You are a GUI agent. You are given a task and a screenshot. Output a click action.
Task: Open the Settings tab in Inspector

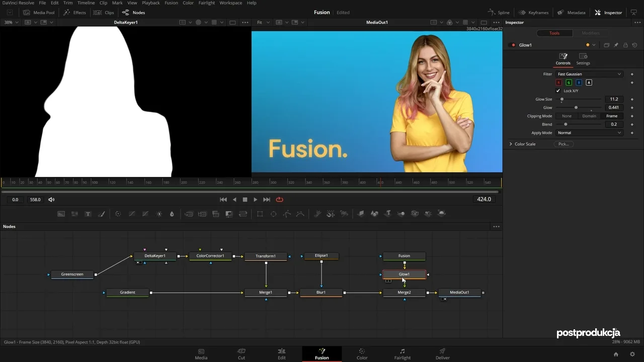583,59
